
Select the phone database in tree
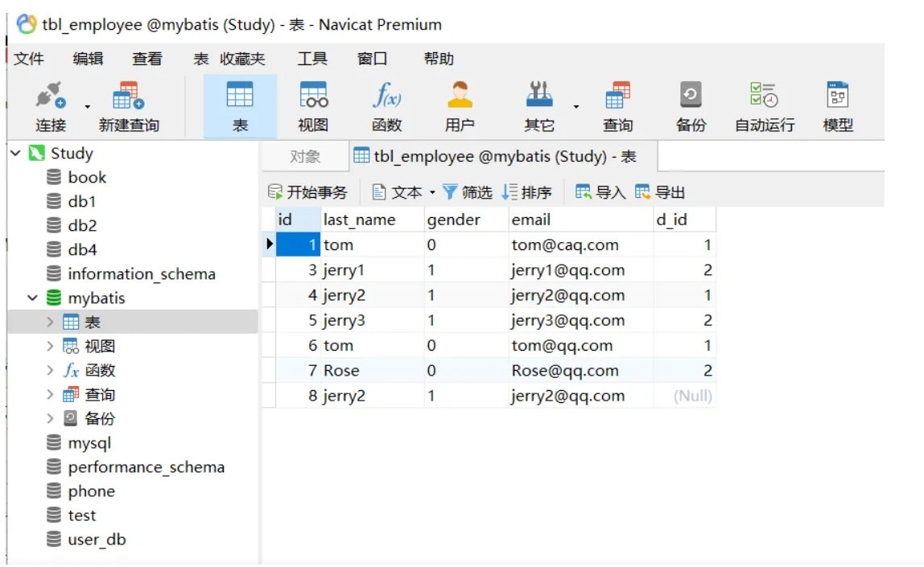(91, 491)
